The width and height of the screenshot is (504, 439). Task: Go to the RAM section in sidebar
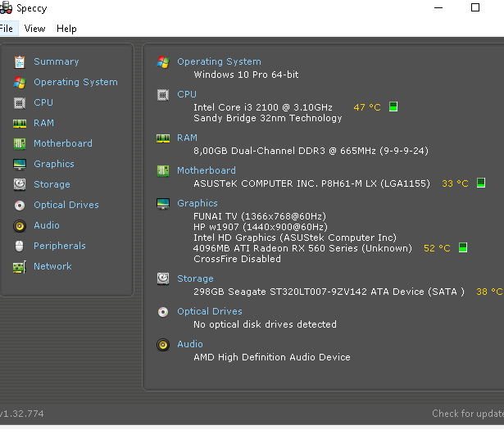point(43,123)
